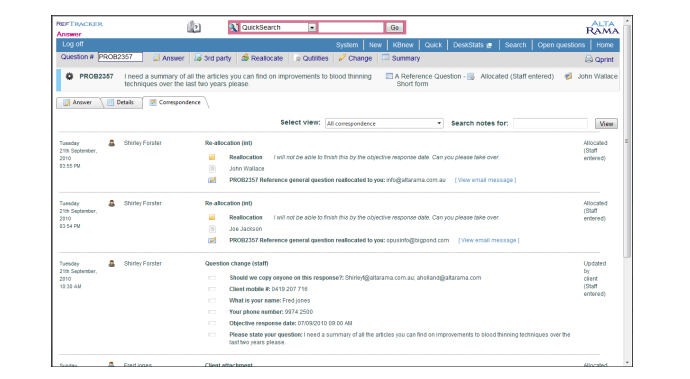Switch to the Details tab
This screenshot has height=379, width=690.
click(x=121, y=103)
